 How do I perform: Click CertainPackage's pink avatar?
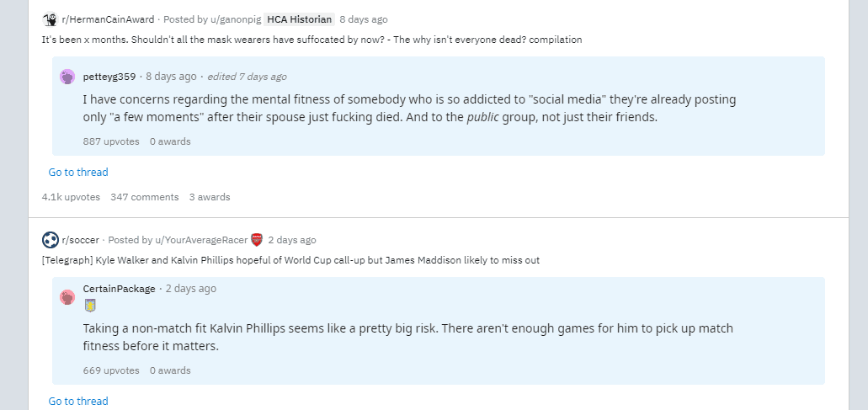(x=67, y=297)
